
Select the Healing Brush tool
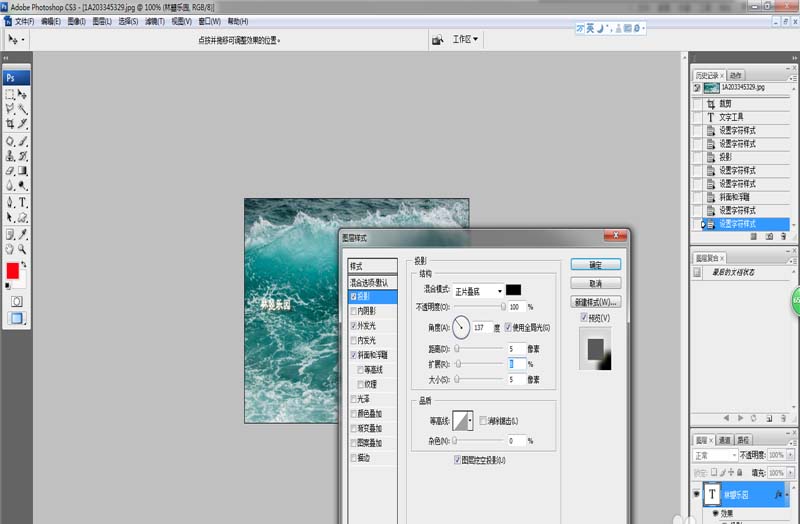pyautogui.click(x=10, y=141)
